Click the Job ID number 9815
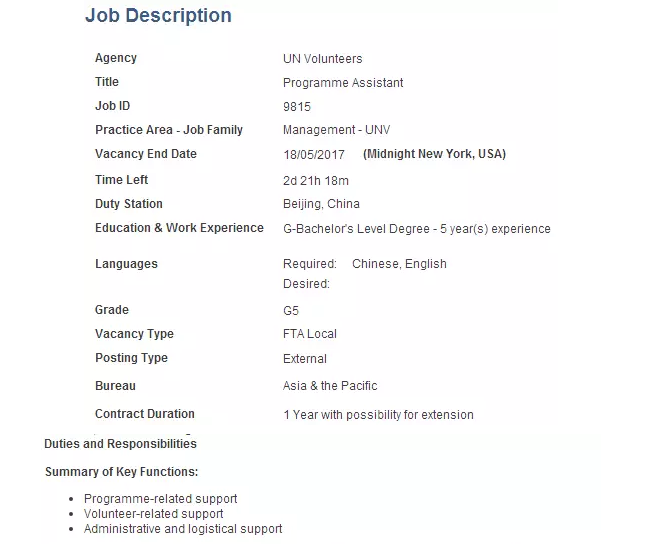 297,106
